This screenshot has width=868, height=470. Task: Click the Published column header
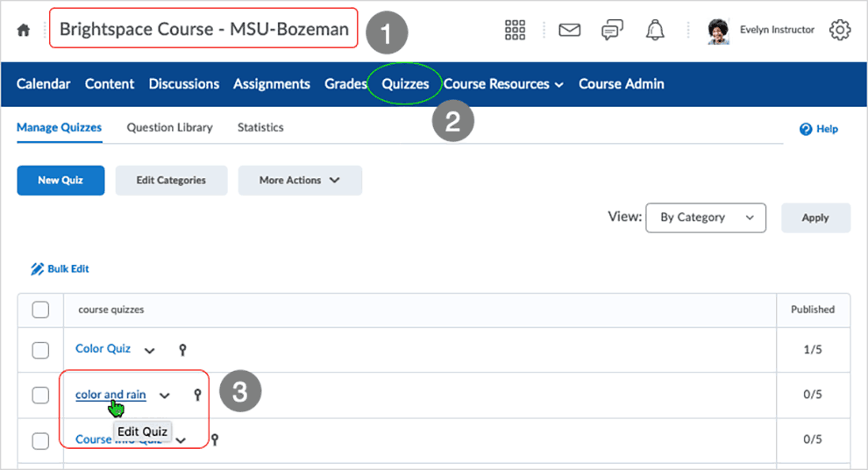pyautogui.click(x=813, y=310)
